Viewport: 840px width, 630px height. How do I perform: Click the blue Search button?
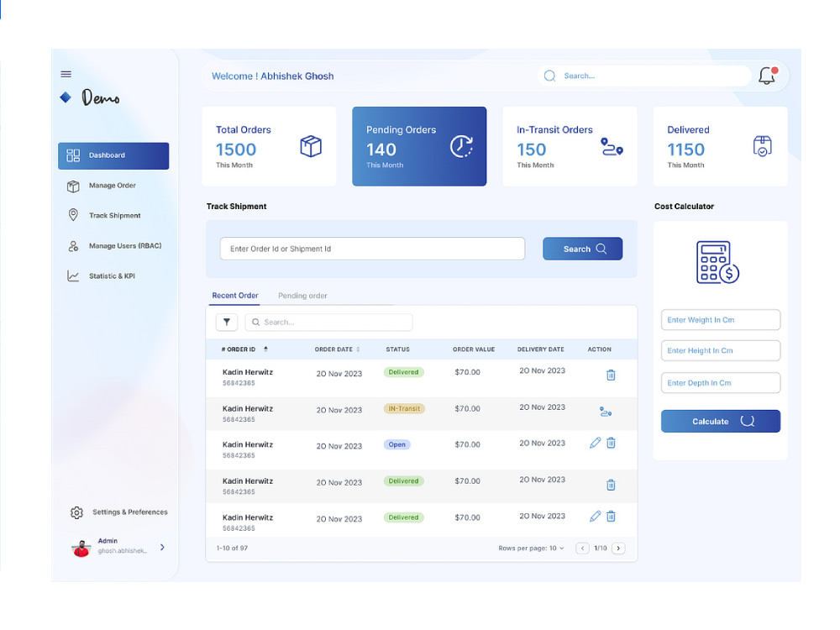[x=583, y=249]
